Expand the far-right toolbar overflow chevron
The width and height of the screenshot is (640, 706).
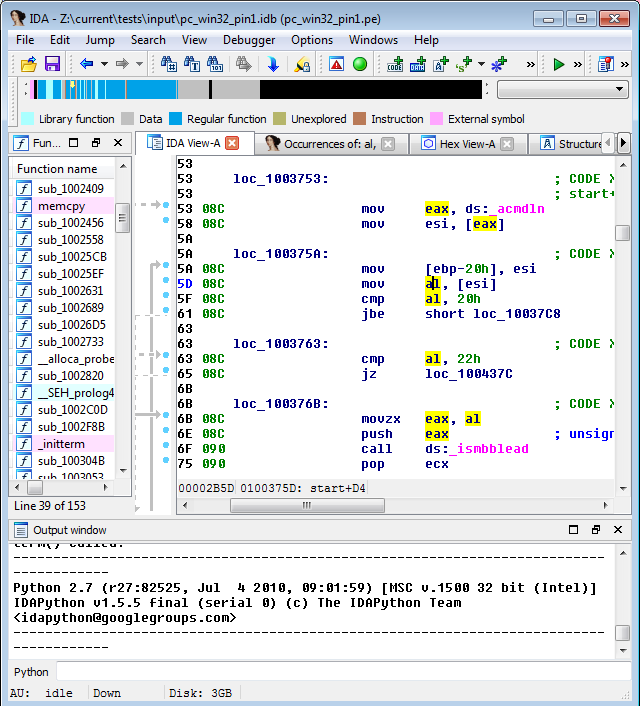click(x=625, y=65)
